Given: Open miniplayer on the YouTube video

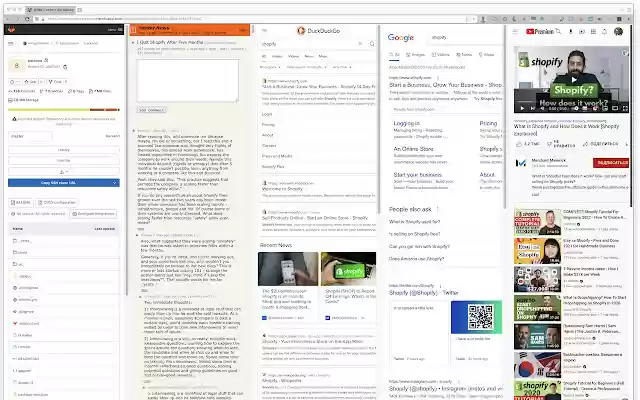Looking at the screenshot, I should tap(605, 109).
